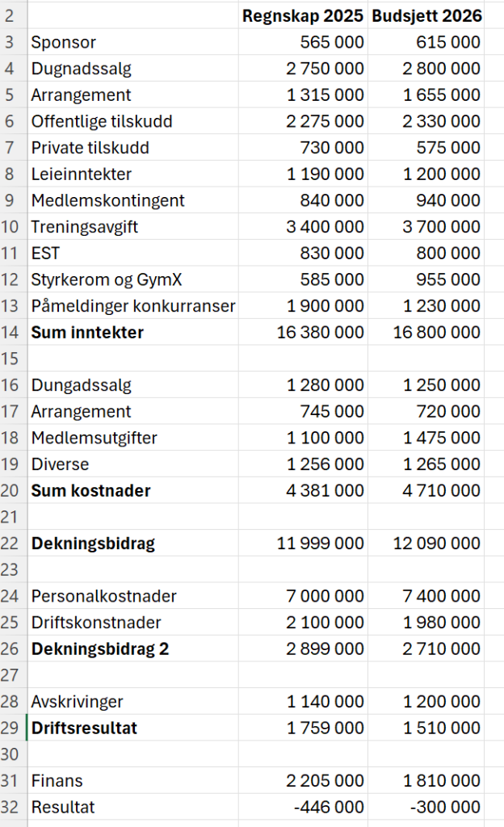Click row header number 14
The height and width of the screenshot is (827, 504).
point(13,332)
